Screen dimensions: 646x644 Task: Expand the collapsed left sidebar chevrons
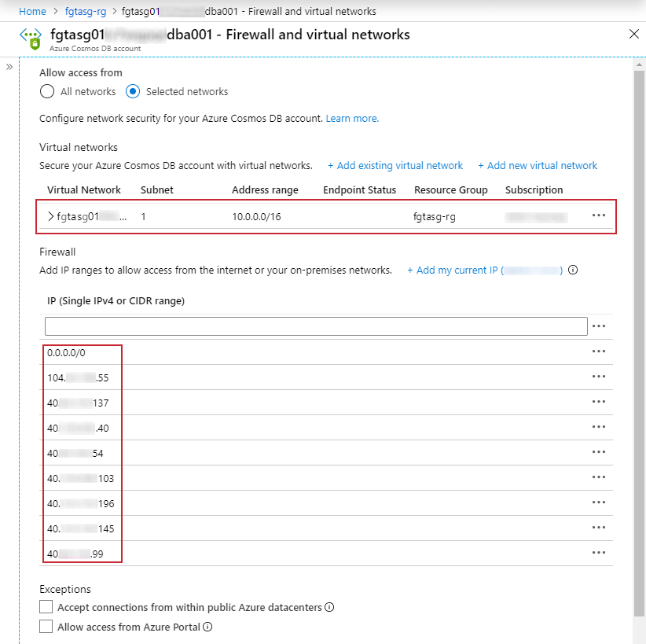pos(9,67)
